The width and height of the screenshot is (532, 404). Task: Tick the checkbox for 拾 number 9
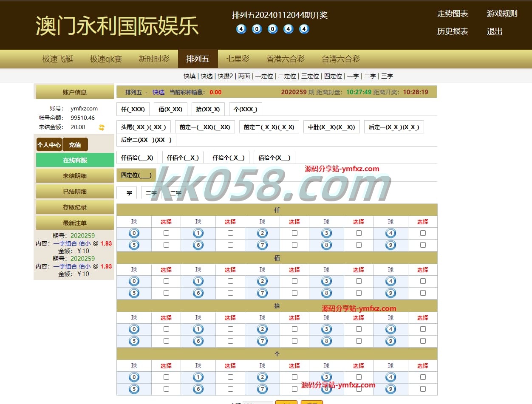pos(423,341)
